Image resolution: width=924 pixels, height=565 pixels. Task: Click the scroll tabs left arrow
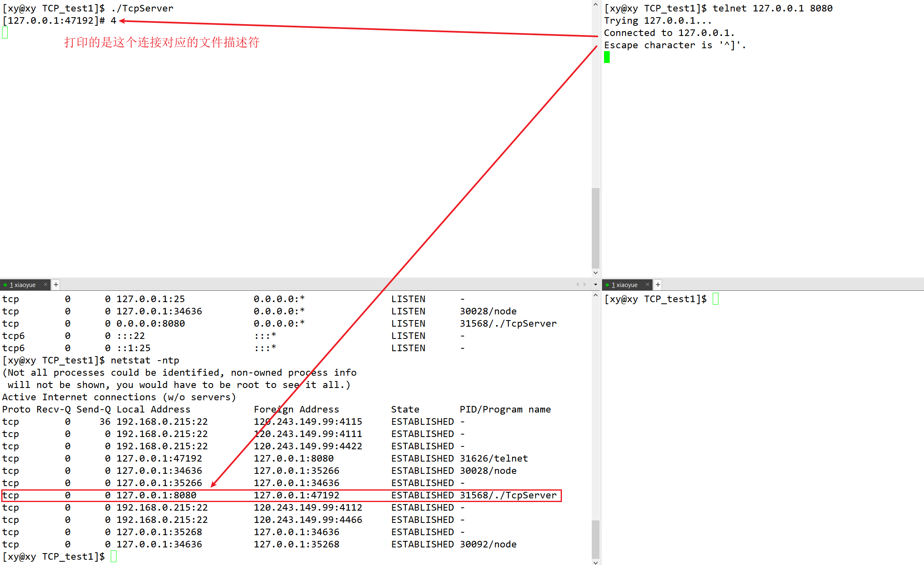point(577,285)
